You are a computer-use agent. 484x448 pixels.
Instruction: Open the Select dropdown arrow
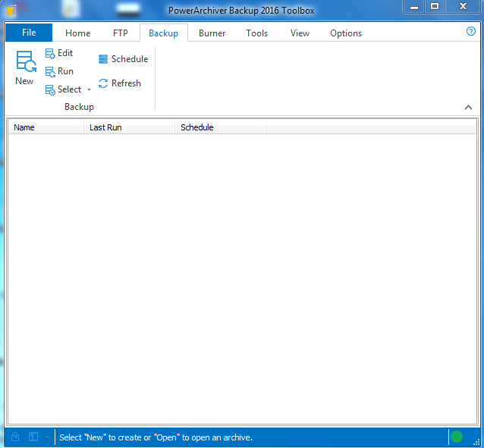pos(89,89)
